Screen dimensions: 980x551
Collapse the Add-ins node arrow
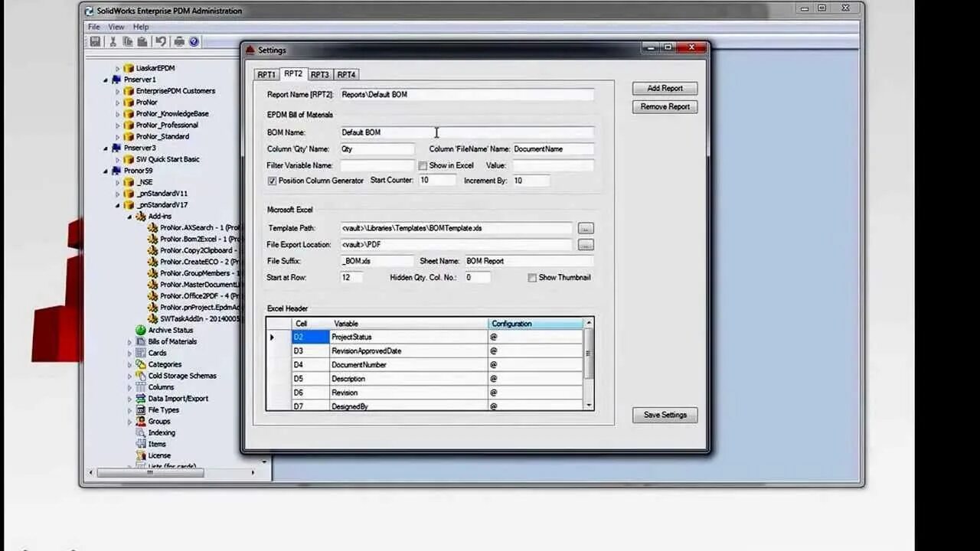[129, 217]
